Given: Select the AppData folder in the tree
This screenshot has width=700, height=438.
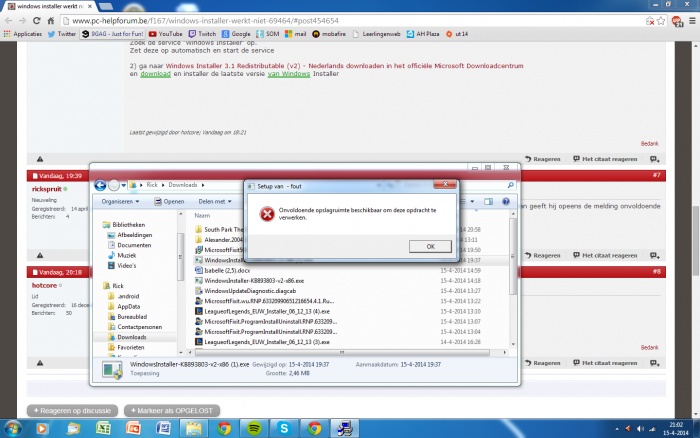Looking at the screenshot, I should pyautogui.click(x=124, y=306).
